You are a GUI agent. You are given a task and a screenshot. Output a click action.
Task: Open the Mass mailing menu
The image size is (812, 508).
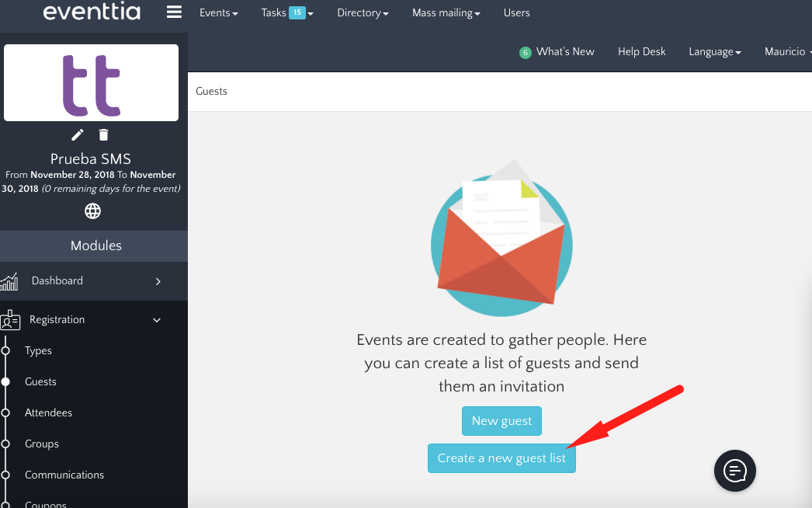[x=446, y=13]
